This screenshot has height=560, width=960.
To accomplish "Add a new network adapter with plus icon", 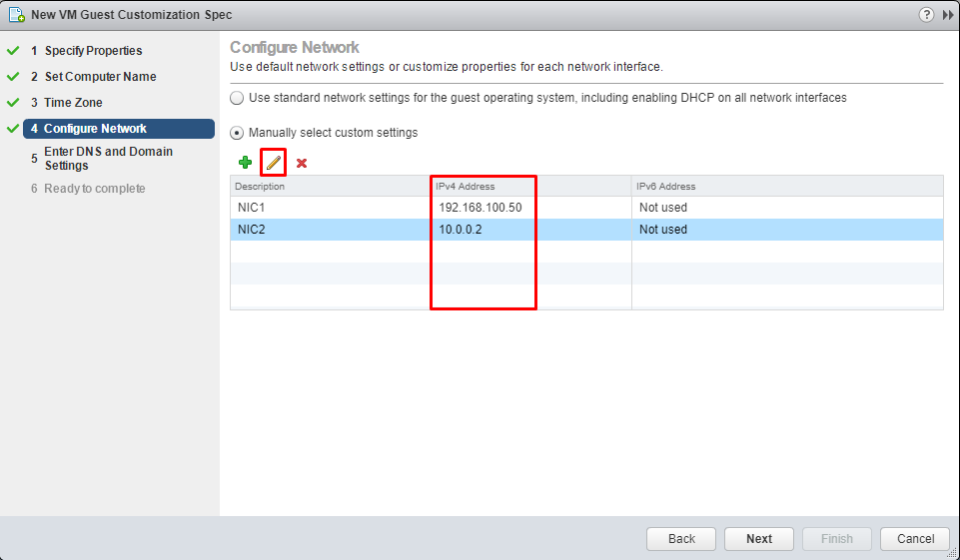I will (245, 162).
